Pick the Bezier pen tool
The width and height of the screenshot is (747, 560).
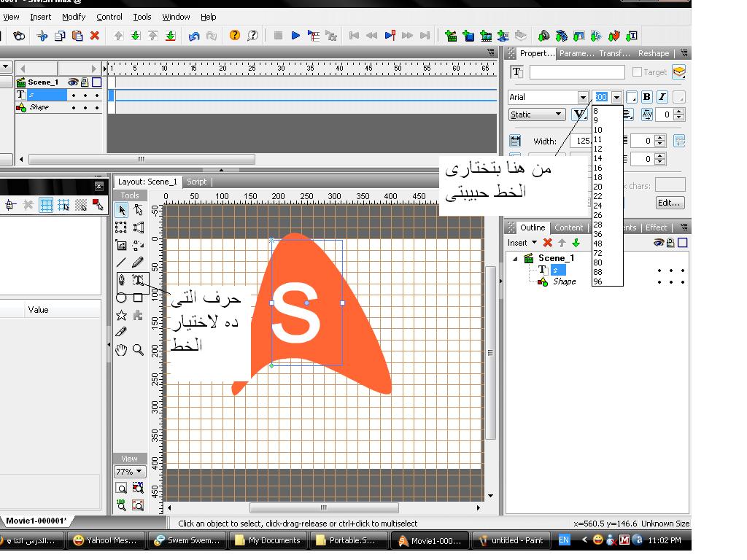(x=122, y=280)
